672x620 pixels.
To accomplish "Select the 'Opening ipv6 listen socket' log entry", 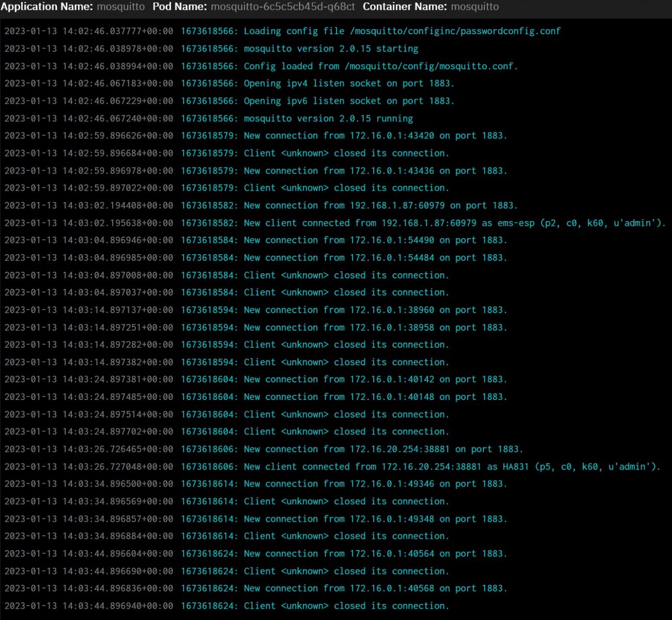I will 230,101.
